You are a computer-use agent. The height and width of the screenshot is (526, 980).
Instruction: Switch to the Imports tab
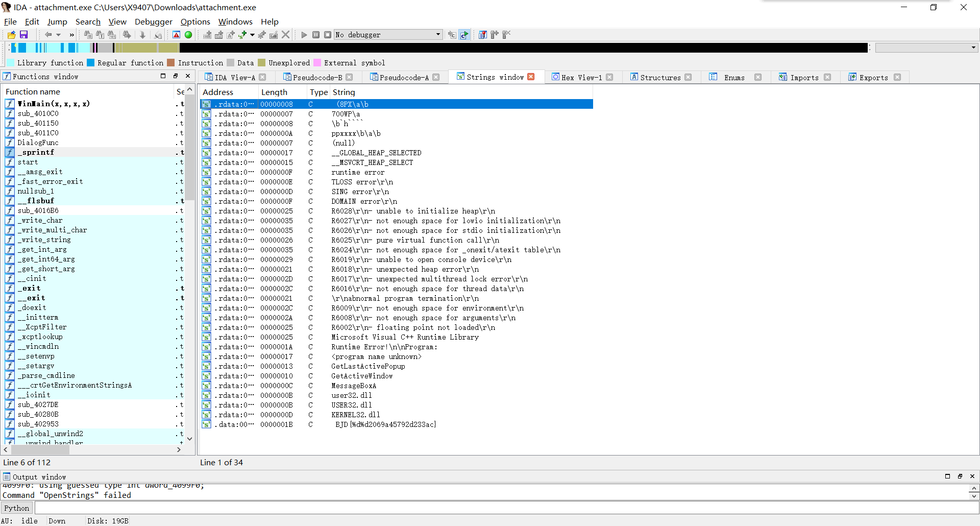(804, 77)
